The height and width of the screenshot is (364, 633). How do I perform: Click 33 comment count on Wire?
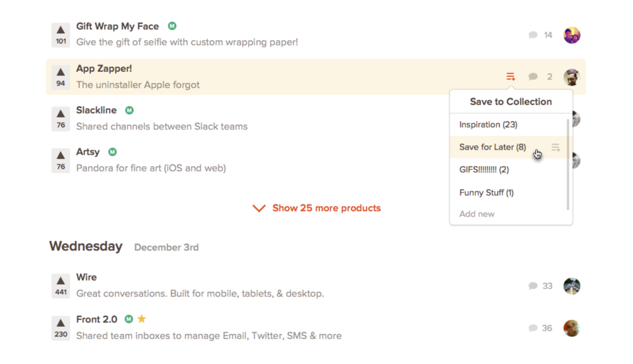point(547,286)
